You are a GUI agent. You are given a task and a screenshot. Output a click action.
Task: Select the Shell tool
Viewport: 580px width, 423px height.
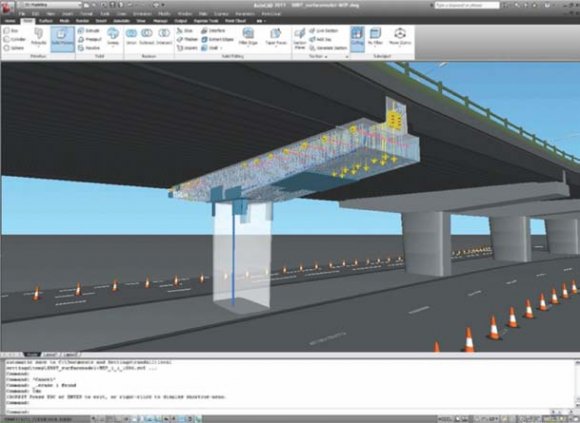point(210,48)
